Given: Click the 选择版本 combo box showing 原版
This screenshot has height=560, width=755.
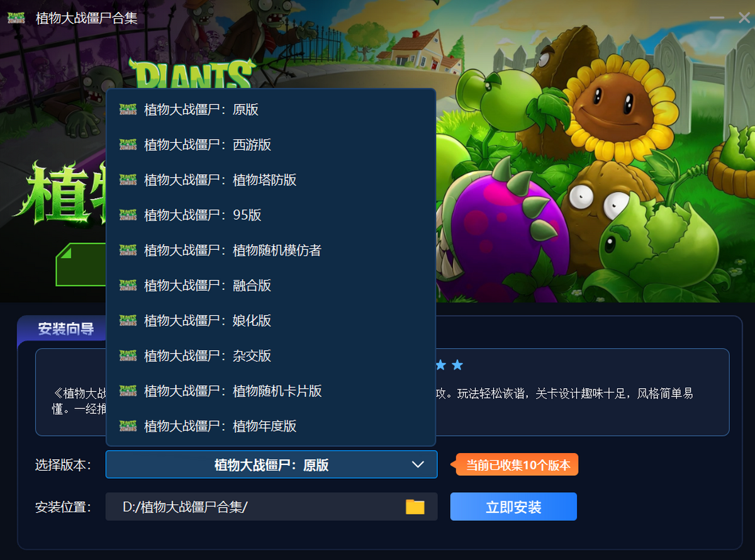Looking at the screenshot, I should tap(271, 464).
